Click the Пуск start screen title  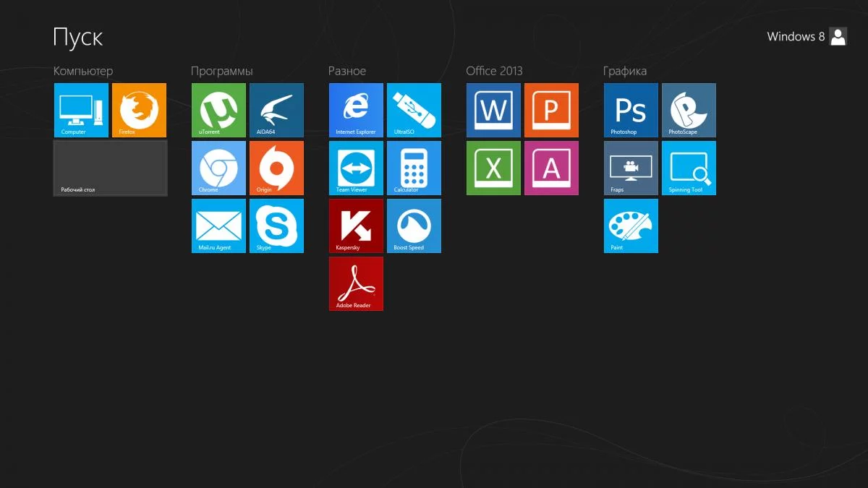[x=78, y=38]
